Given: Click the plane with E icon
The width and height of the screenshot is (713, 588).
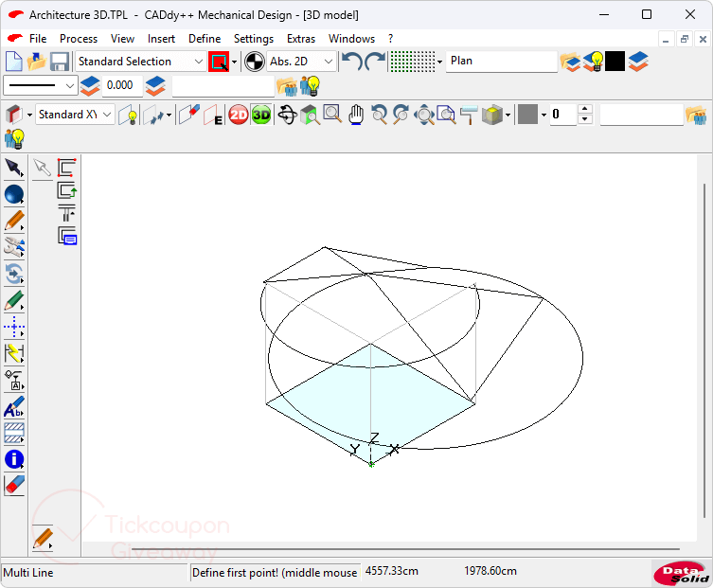Looking at the screenshot, I should click(213, 115).
